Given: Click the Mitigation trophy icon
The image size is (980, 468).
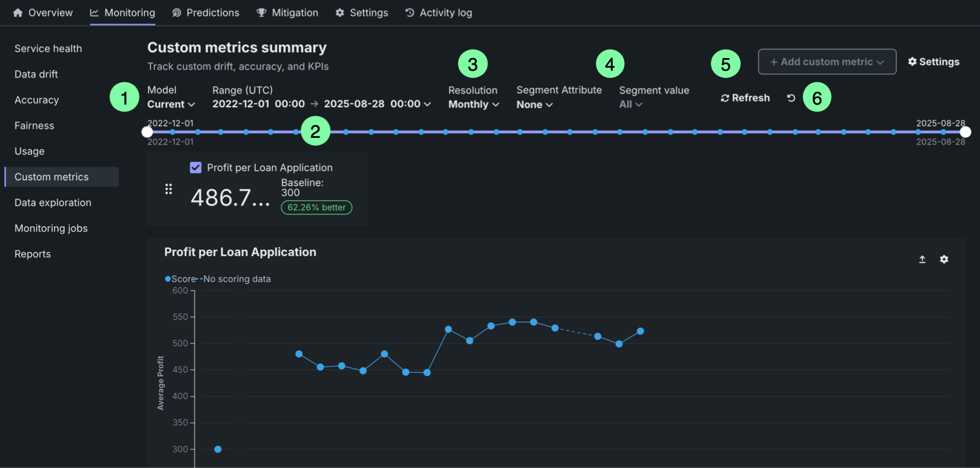Looking at the screenshot, I should tap(261, 13).
